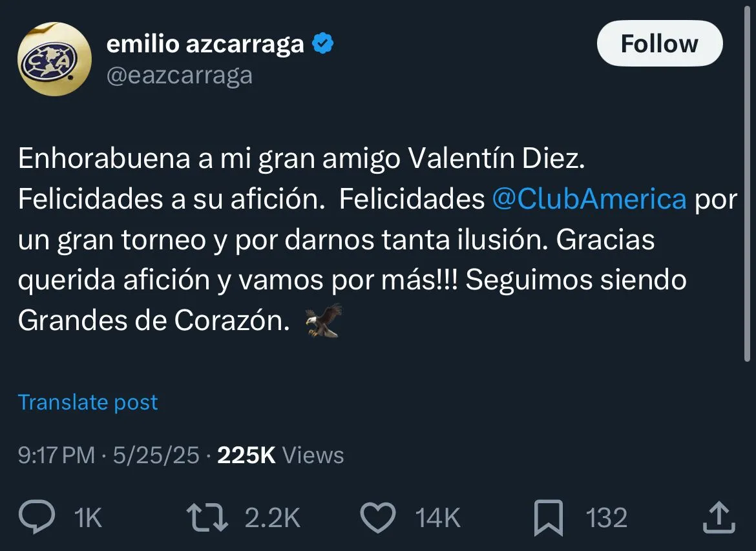Click the repost arrows icon
Viewport: 756px width, 551px height.
point(207,517)
